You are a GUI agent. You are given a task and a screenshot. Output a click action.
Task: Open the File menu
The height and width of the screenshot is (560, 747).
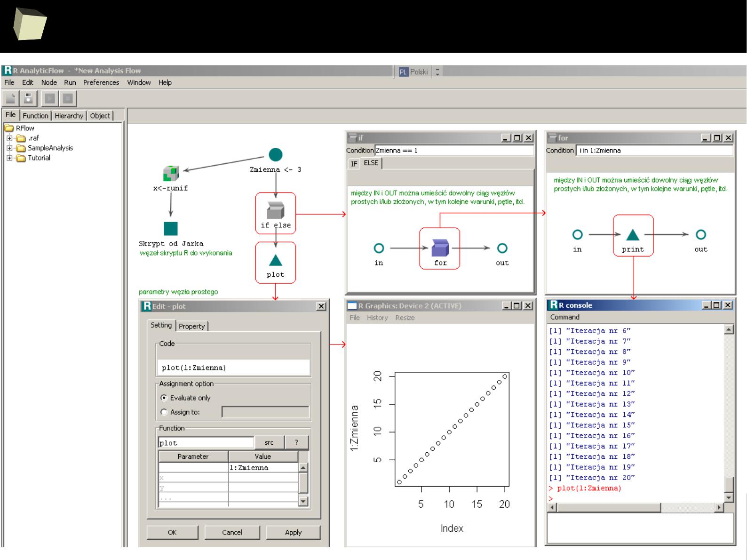coord(9,82)
